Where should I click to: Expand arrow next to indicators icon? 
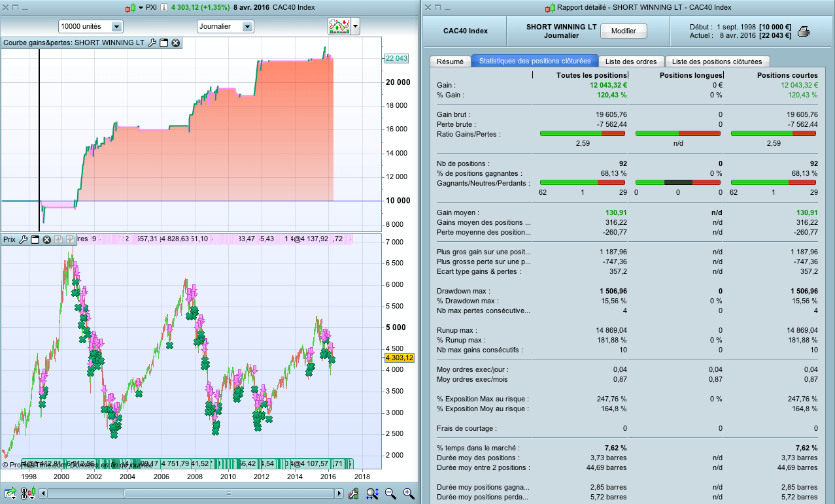click(x=355, y=27)
